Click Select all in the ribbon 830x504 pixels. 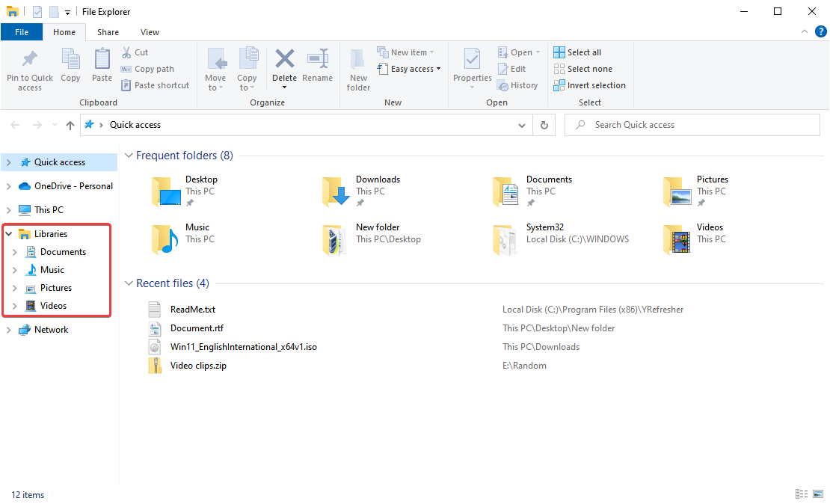pyautogui.click(x=577, y=52)
